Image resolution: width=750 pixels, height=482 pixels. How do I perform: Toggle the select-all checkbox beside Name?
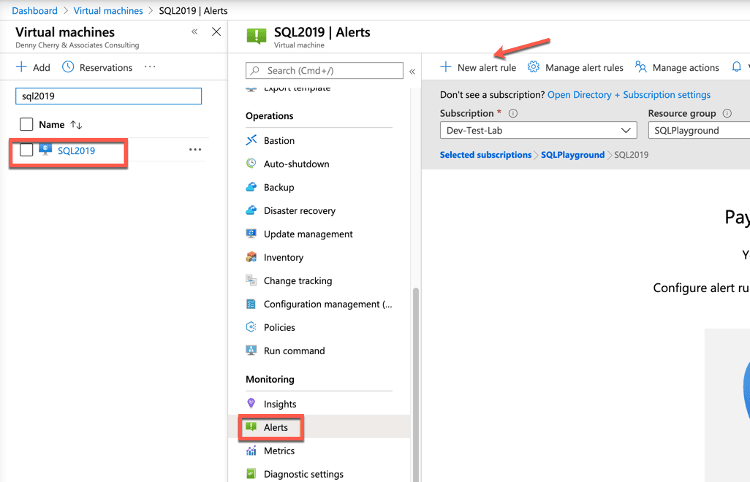pos(27,124)
